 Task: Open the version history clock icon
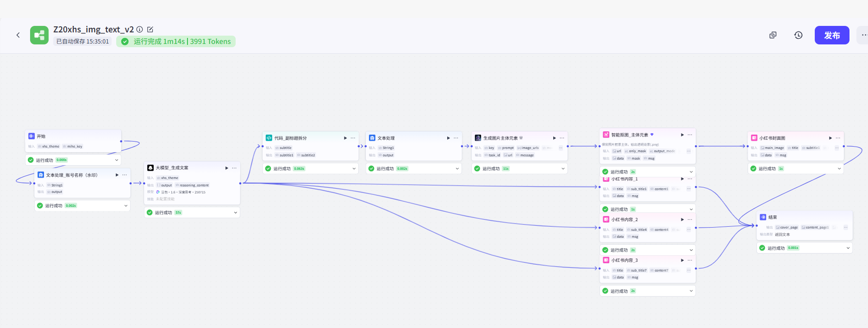[798, 35]
